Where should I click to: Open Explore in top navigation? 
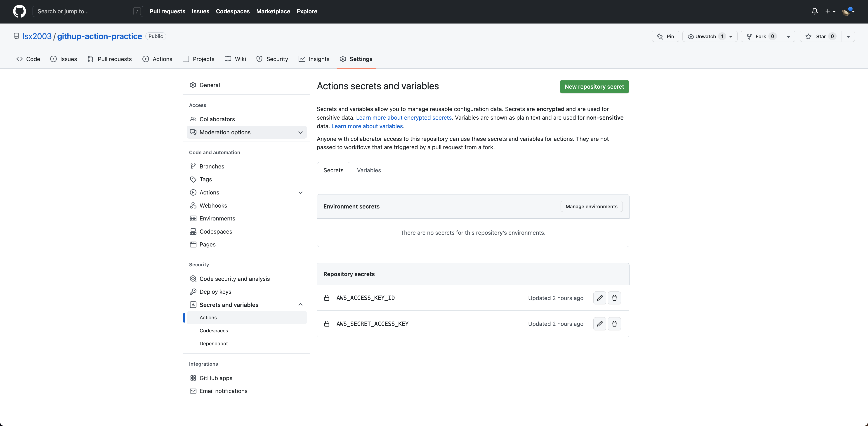click(x=307, y=11)
